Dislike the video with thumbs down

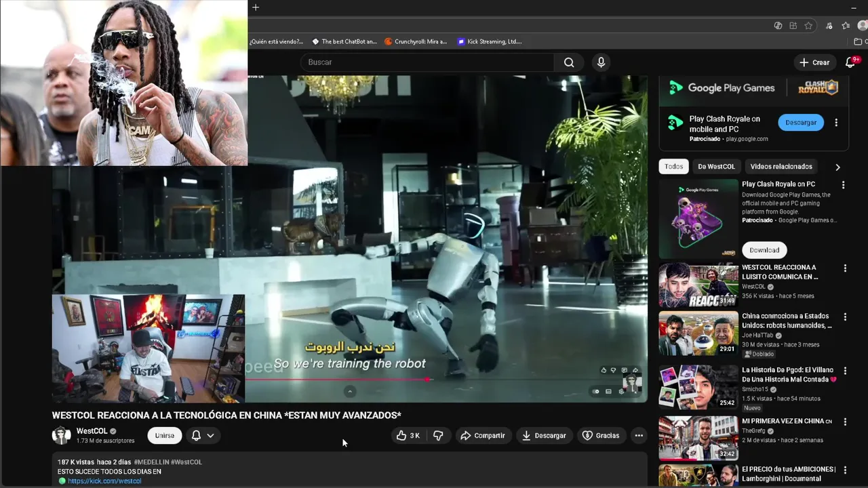(x=439, y=436)
